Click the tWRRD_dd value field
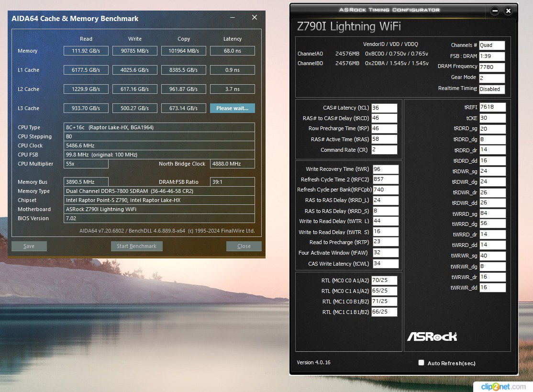Viewport: 533px width, 392px height. (x=492, y=245)
